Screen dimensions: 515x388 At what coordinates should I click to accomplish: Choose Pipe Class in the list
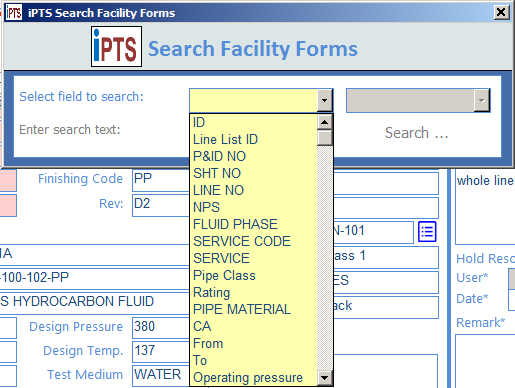coord(254,275)
